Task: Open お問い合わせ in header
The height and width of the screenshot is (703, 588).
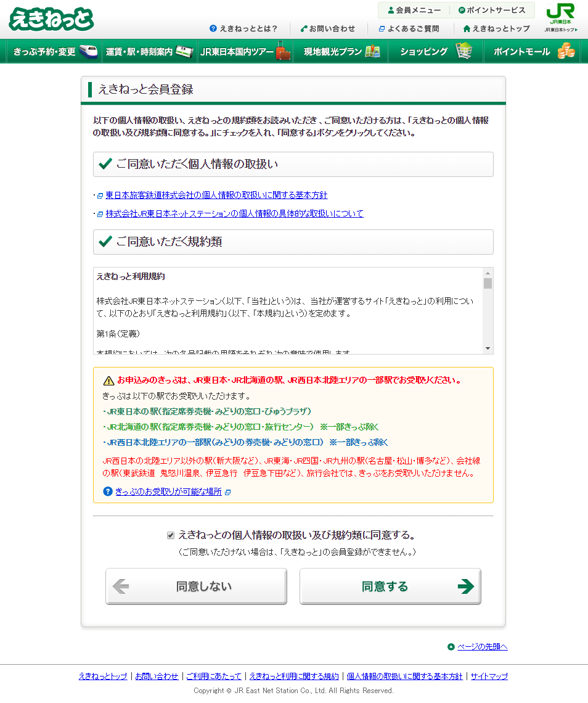Action: (332, 29)
